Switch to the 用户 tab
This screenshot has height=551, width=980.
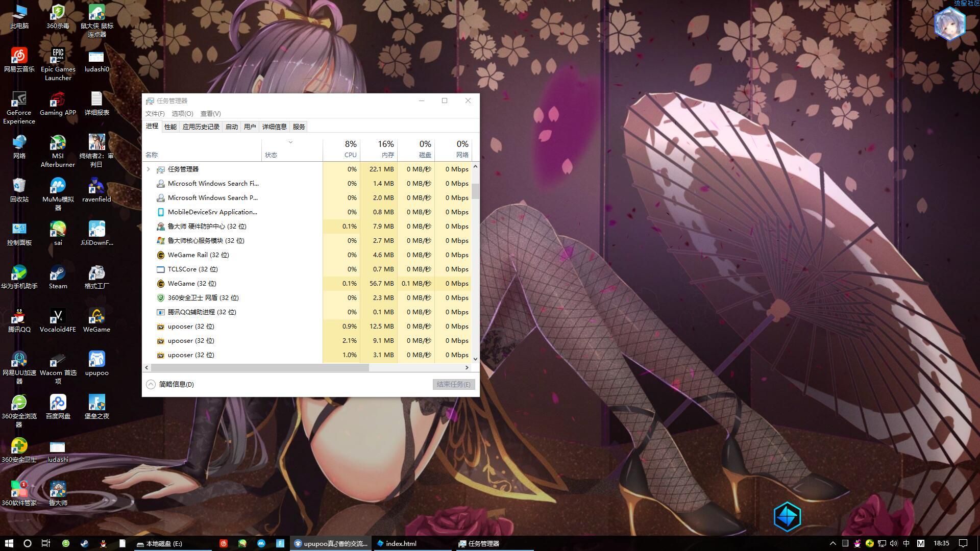click(250, 127)
